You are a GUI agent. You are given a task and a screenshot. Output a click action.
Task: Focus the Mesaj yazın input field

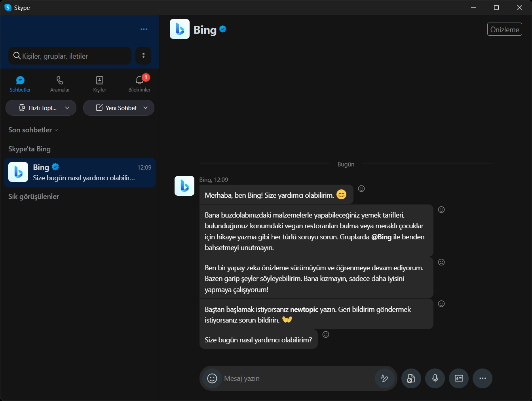(x=297, y=378)
